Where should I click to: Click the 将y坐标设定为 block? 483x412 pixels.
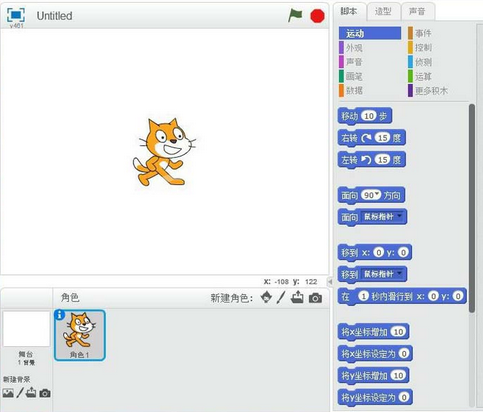pyautogui.click(x=375, y=397)
